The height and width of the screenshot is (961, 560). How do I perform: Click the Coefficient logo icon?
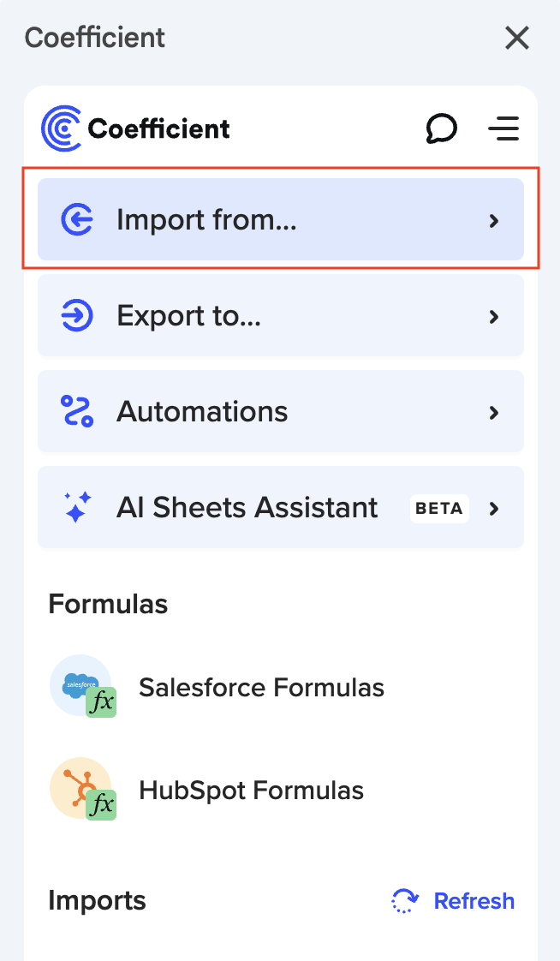tap(62, 128)
